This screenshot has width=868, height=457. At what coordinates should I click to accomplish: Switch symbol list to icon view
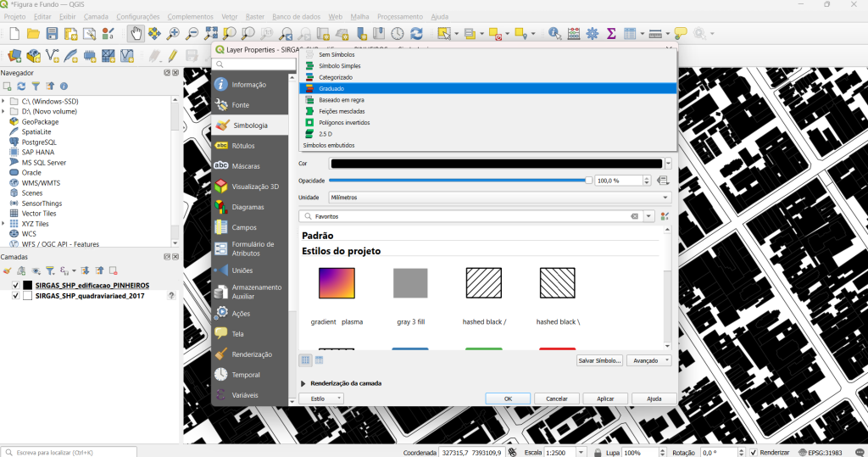(x=305, y=360)
